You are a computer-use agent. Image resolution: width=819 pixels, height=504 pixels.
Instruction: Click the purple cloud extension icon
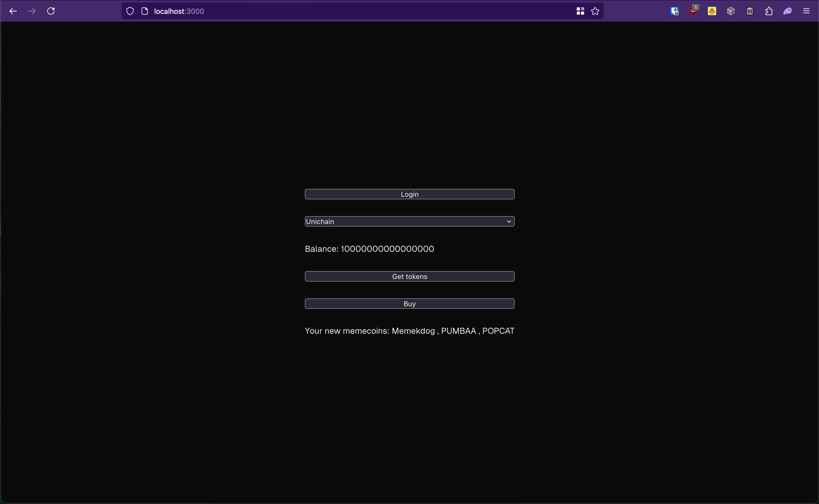tap(788, 11)
